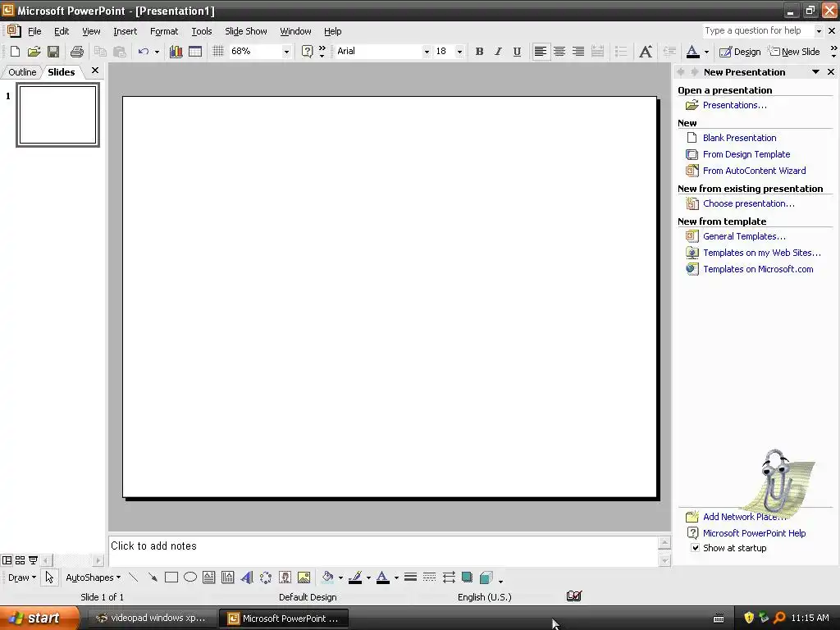This screenshot has width=840, height=630.
Task: Open the Draw menu dropdown
Action: point(22,577)
